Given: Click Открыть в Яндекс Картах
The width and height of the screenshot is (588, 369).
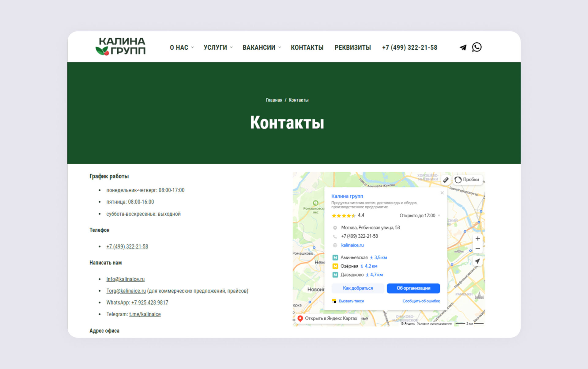Looking at the screenshot, I should coord(327,318).
